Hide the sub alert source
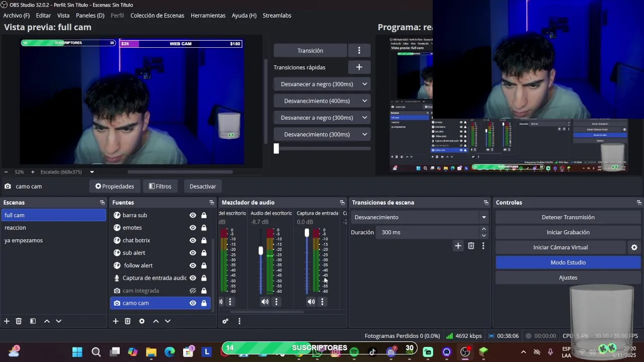Viewport: 644px width, 362px height. click(x=193, y=253)
